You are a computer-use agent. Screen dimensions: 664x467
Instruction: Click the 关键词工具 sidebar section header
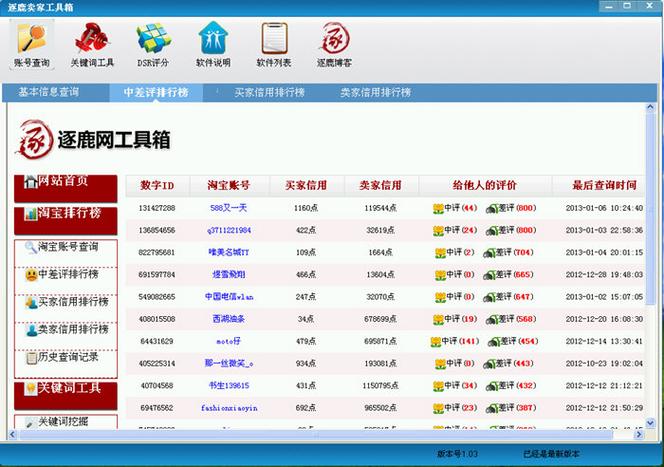pyautogui.click(x=65, y=389)
